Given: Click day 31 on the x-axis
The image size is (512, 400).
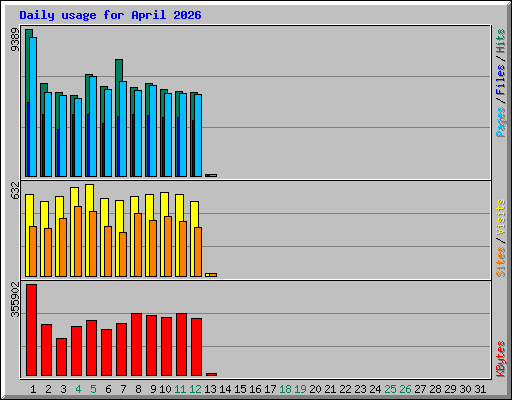Looking at the screenshot, I should [480, 389].
